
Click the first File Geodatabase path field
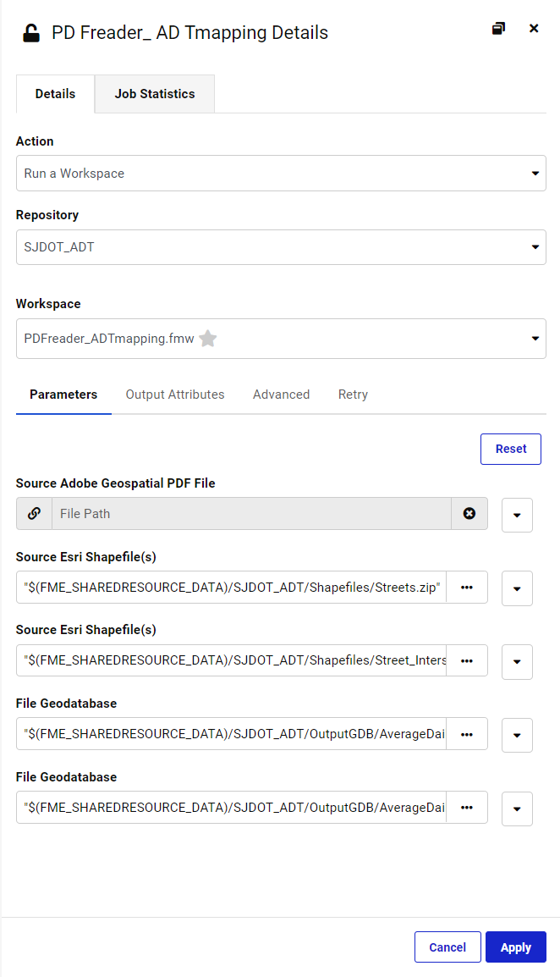232,735
